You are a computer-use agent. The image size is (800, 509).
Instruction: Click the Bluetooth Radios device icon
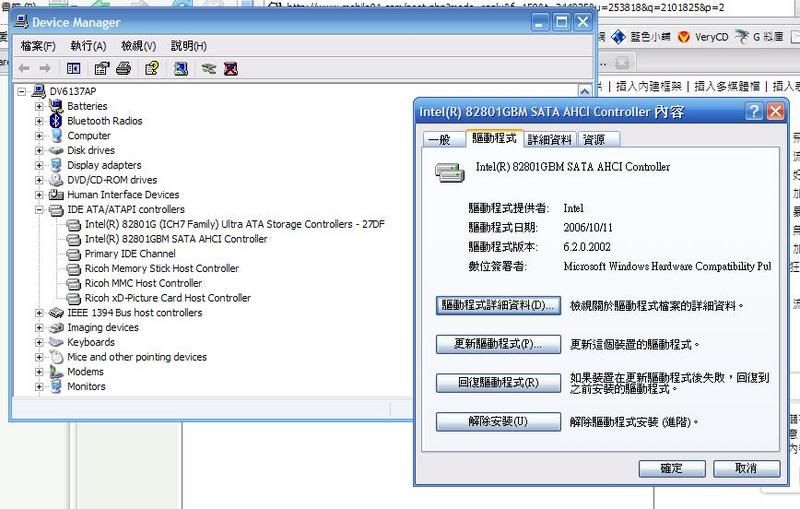56,121
